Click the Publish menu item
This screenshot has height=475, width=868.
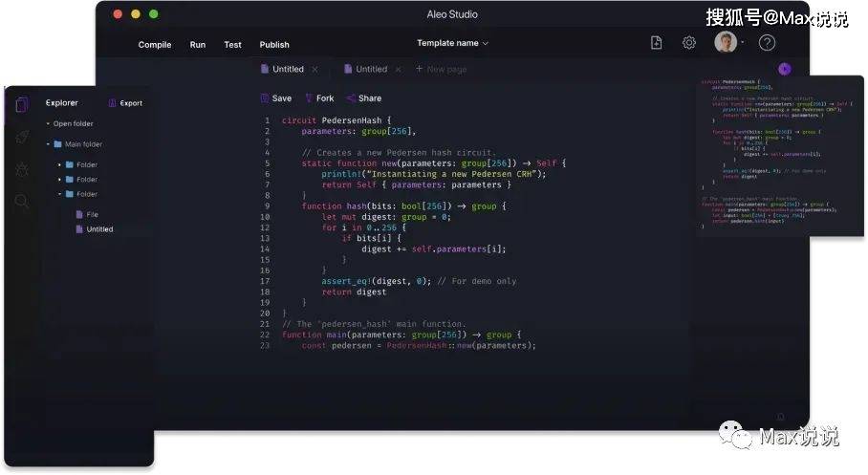point(274,45)
